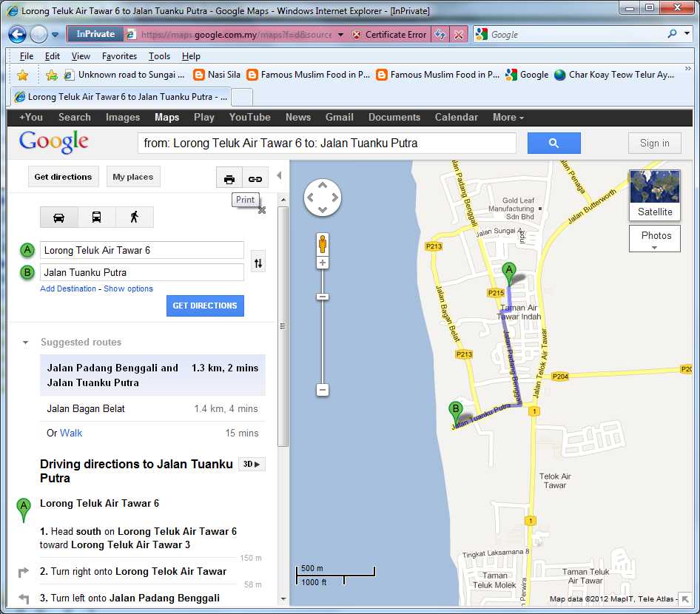700x614 pixels.
Task: Click the up arrow on the map pan control
Action: pos(323,185)
